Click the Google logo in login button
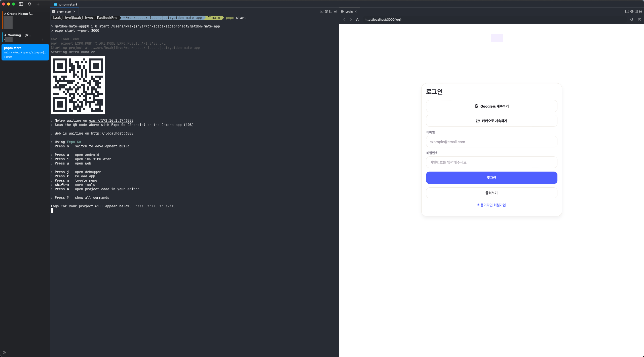This screenshot has height=357, width=644. point(476,106)
